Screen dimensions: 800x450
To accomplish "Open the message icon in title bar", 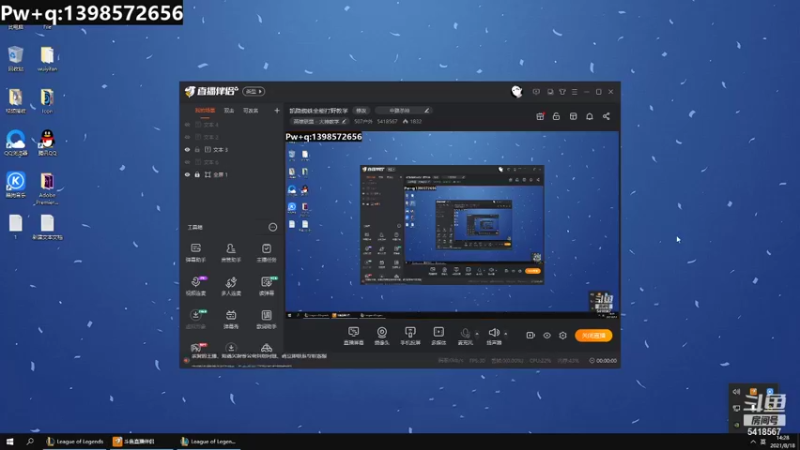I will coord(536,92).
